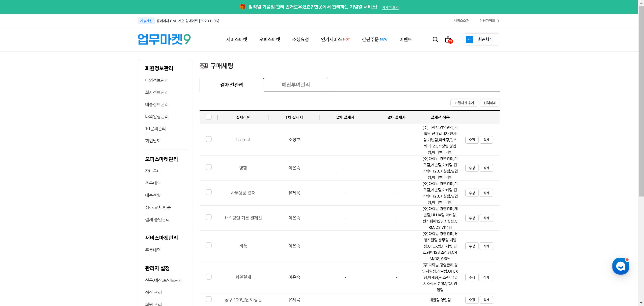This screenshot has width=644, height=306.
Task: Open the chat support bubble icon
Action: 621,266
